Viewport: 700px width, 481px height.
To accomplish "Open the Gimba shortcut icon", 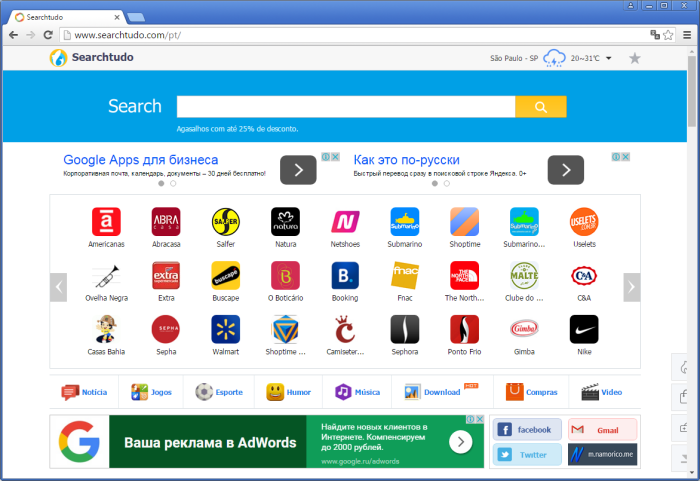I will (525, 329).
